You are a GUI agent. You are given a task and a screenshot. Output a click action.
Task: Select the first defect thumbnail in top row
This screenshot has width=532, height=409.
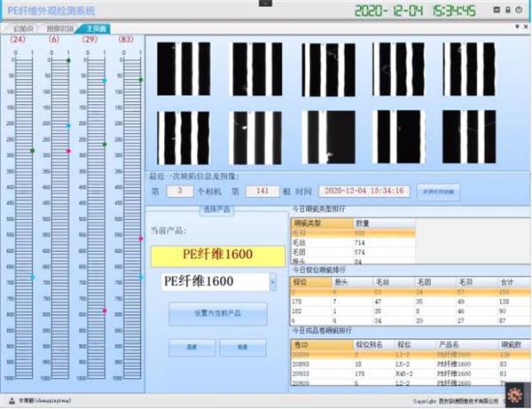click(x=184, y=69)
